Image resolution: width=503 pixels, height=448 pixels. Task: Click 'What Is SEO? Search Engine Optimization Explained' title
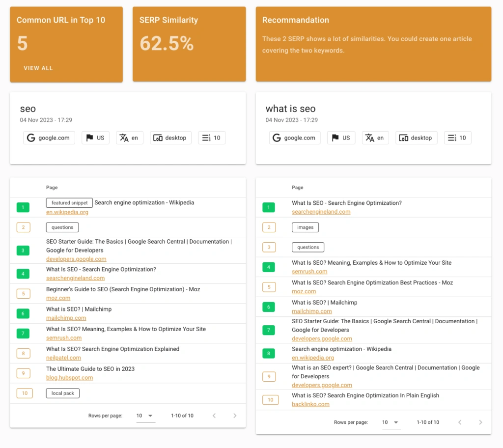(112, 349)
